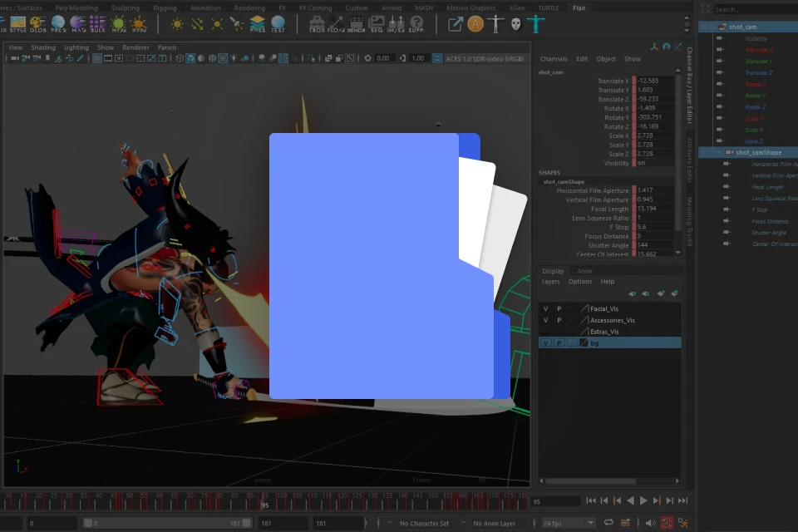This screenshot has height=532, width=798.
Task: Click the panel bookmark icon
Action: (x=47, y=58)
